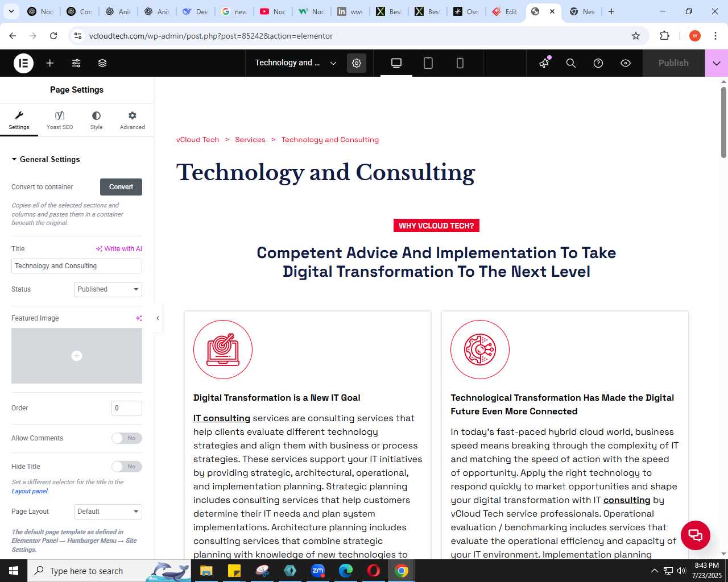The height and width of the screenshot is (582, 728).
Task: Switch to the Edit browser tab
Action: pyautogui.click(x=505, y=11)
